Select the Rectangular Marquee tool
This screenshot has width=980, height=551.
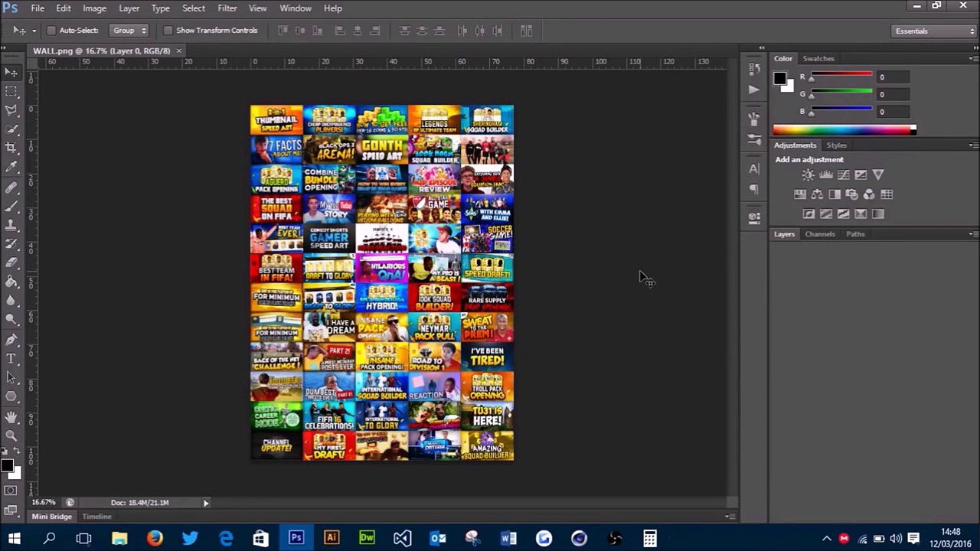tap(11, 91)
